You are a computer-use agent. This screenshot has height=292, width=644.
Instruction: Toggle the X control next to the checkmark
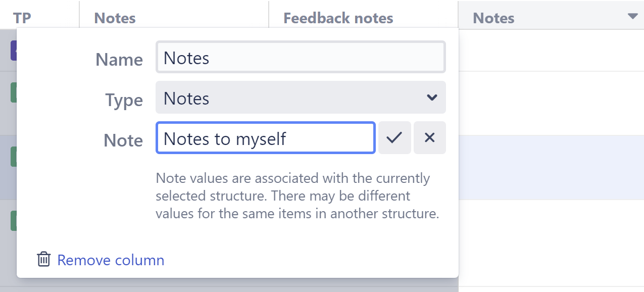coord(430,137)
